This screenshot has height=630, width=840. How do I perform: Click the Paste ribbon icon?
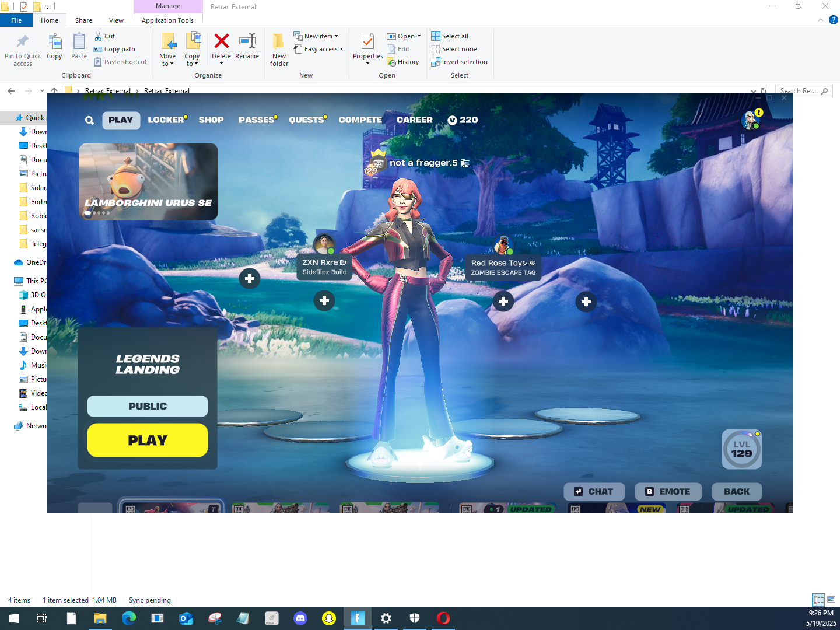pyautogui.click(x=79, y=47)
